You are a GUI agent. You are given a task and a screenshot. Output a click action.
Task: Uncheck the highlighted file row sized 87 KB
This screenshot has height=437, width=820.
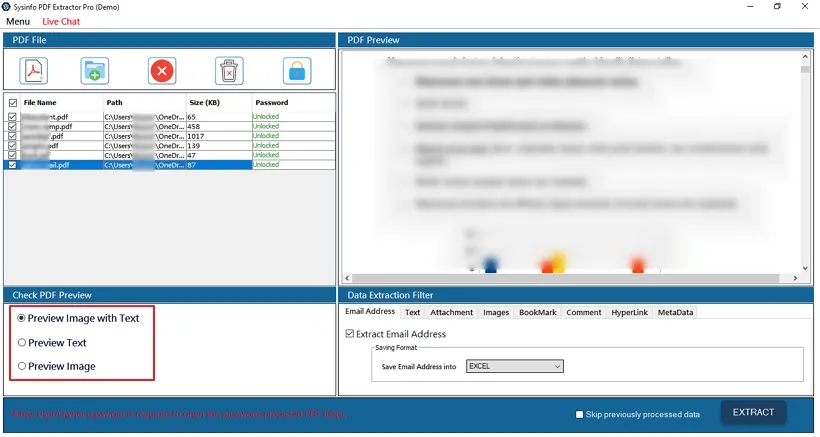(x=13, y=165)
